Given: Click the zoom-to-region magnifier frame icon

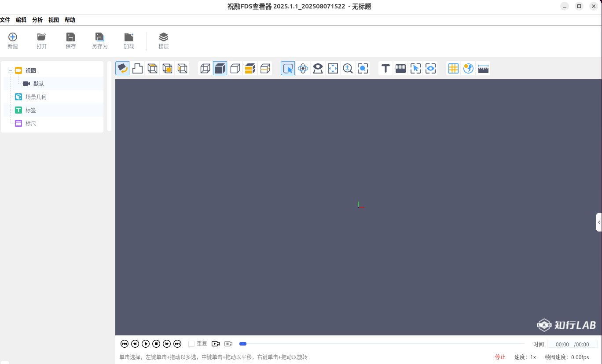Looking at the screenshot, I should [363, 68].
